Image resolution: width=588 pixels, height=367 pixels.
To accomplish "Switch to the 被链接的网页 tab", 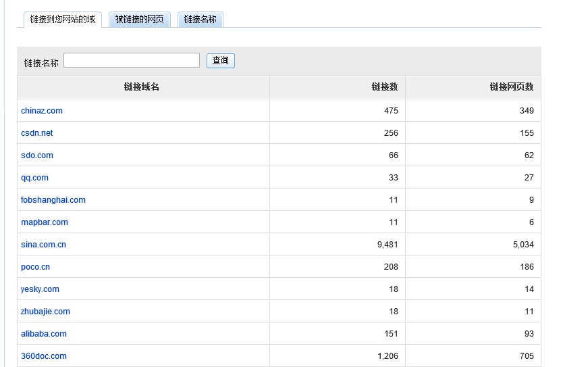I will tap(140, 20).
